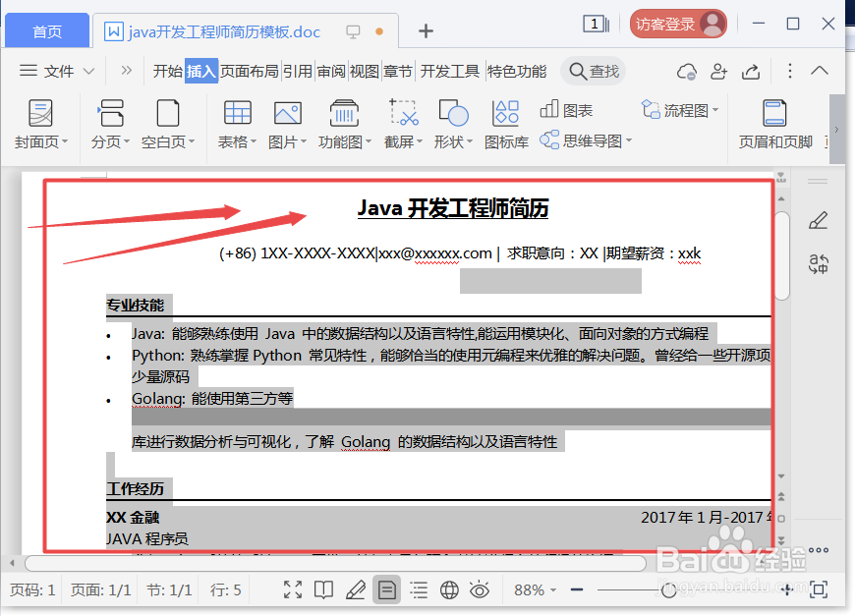Switch to reading layout in status bar
Image resolution: width=855 pixels, height=616 pixels.
323,589
